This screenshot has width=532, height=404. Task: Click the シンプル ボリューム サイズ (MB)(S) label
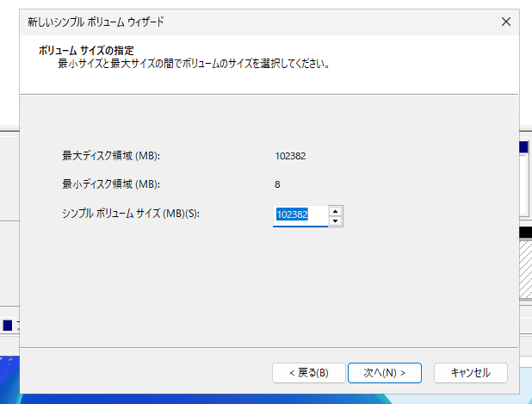[131, 213]
